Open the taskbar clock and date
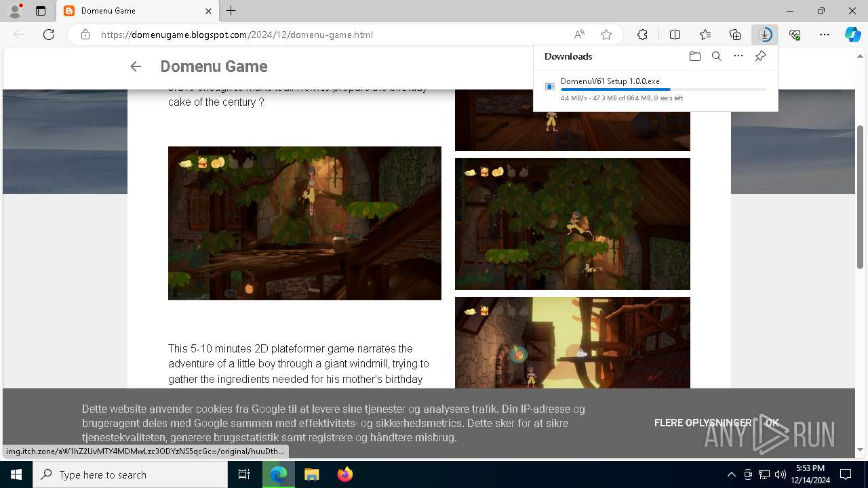 [x=810, y=474]
